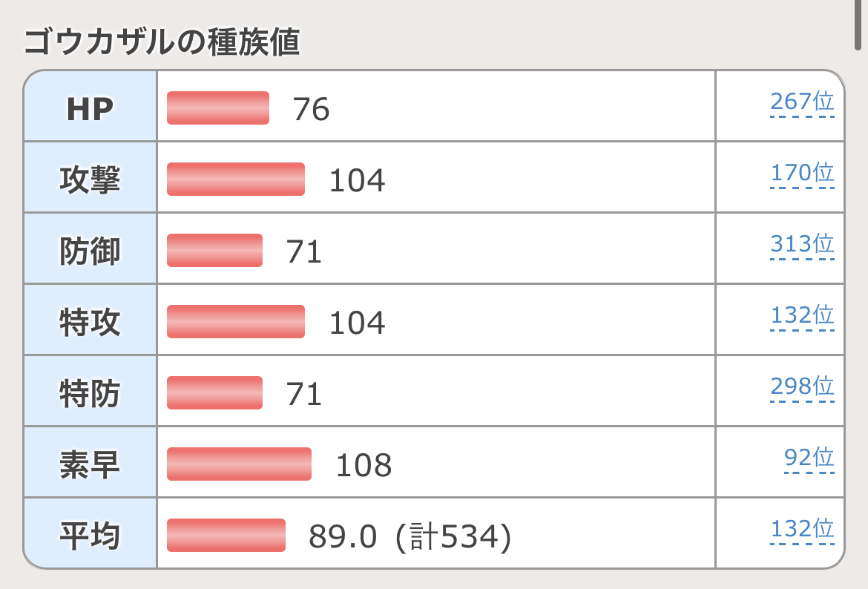Viewport: 868px width, 589px height.
Task: Select the 防御 row header cell
Action: point(90,251)
